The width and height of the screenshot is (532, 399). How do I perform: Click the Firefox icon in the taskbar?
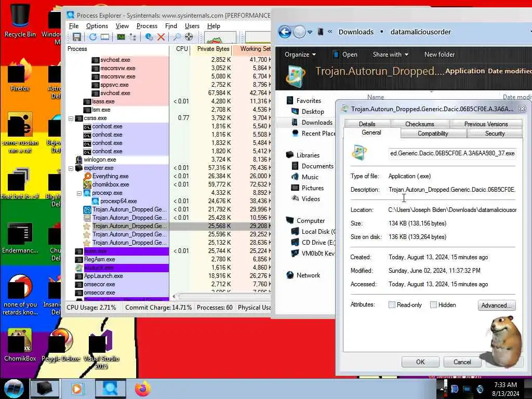[x=142, y=389]
